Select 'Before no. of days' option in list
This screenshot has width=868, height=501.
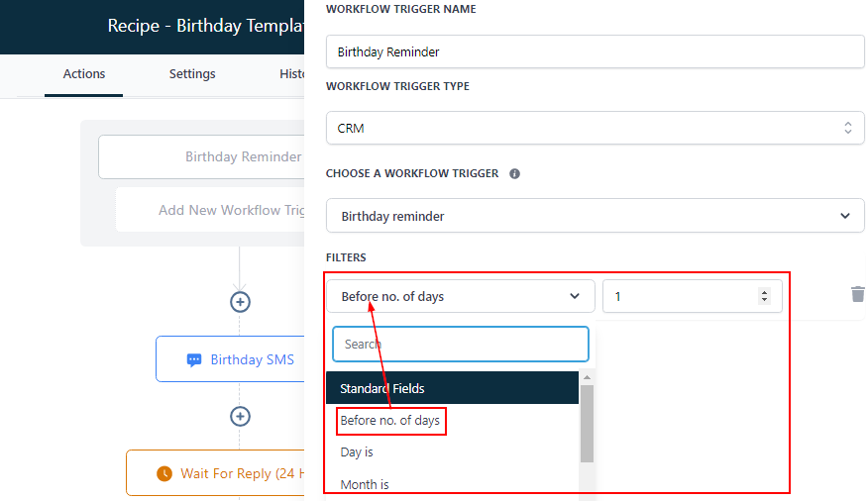click(x=390, y=421)
